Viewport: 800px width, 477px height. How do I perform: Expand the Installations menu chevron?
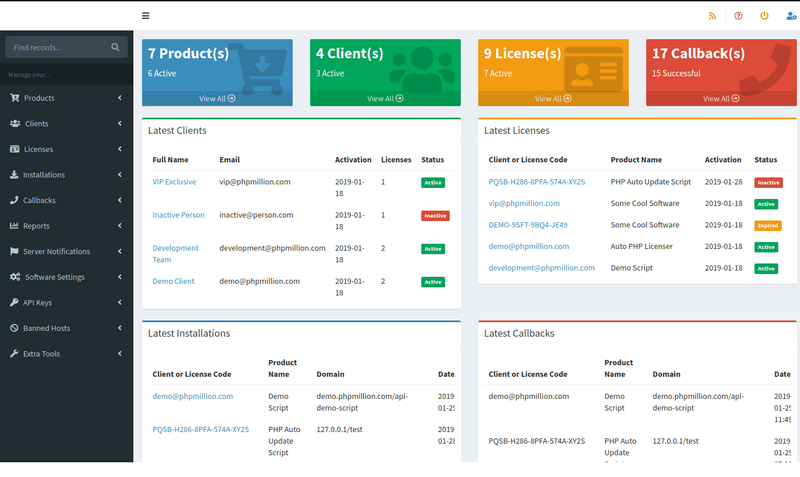click(120, 174)
